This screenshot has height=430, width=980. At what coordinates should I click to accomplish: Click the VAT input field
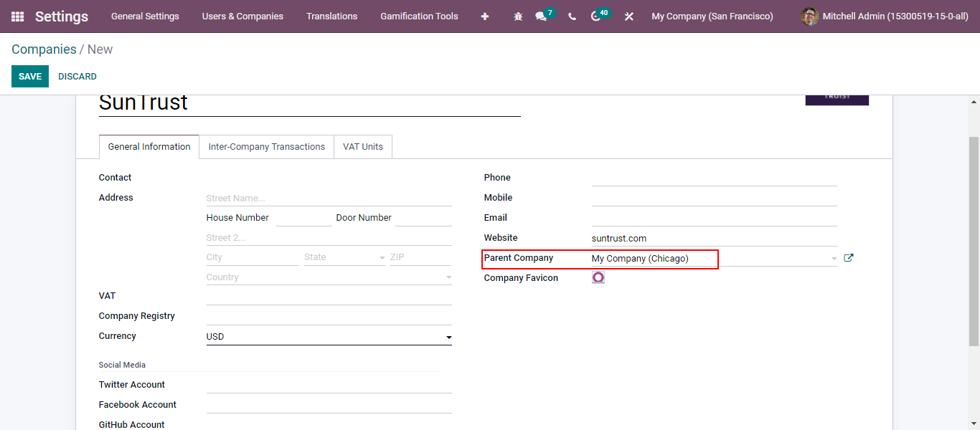click(329, 296)
